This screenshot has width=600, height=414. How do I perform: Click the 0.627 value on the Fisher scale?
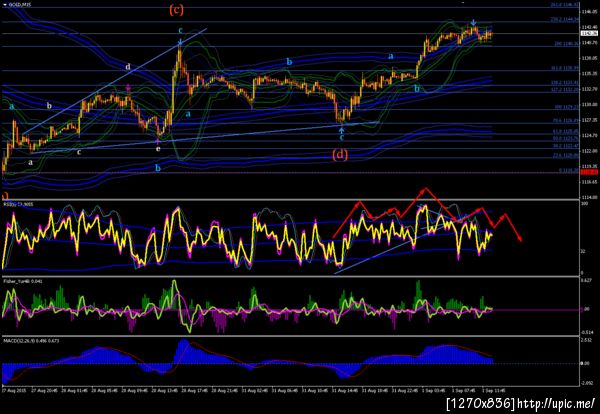587,280
